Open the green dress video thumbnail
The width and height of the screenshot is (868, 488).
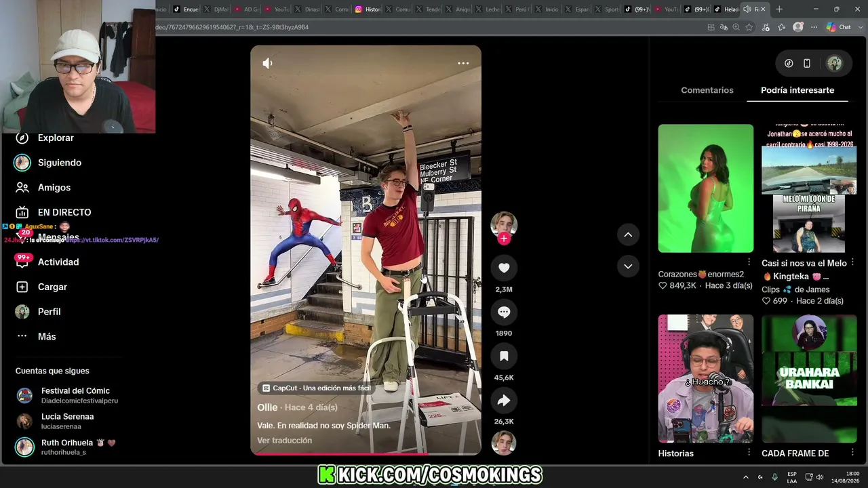pos(706,188)
